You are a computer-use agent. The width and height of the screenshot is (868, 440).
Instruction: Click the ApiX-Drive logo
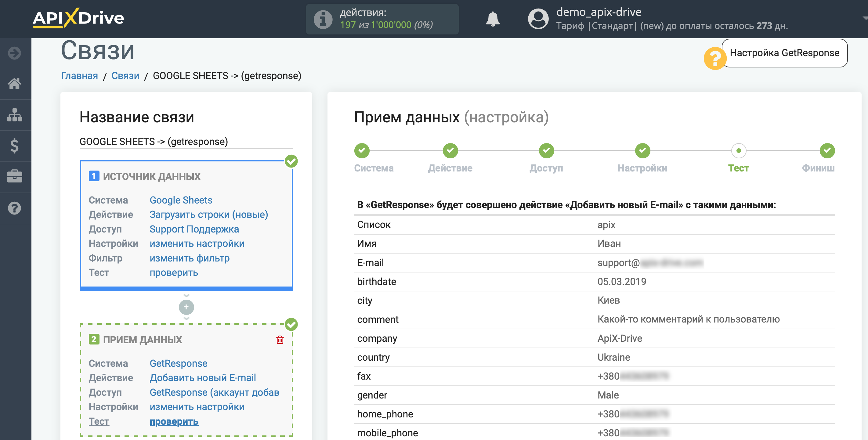(x=78, y=18)
